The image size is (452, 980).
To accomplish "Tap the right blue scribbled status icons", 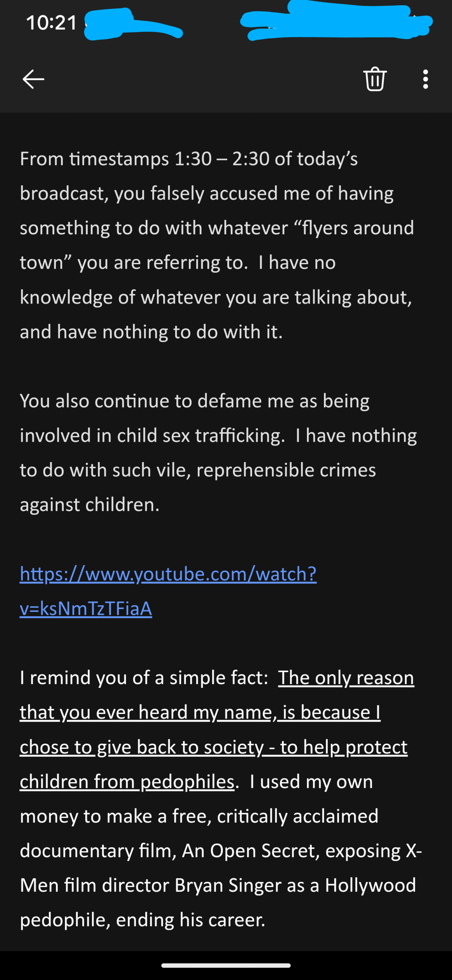I will tap(337, 20).
